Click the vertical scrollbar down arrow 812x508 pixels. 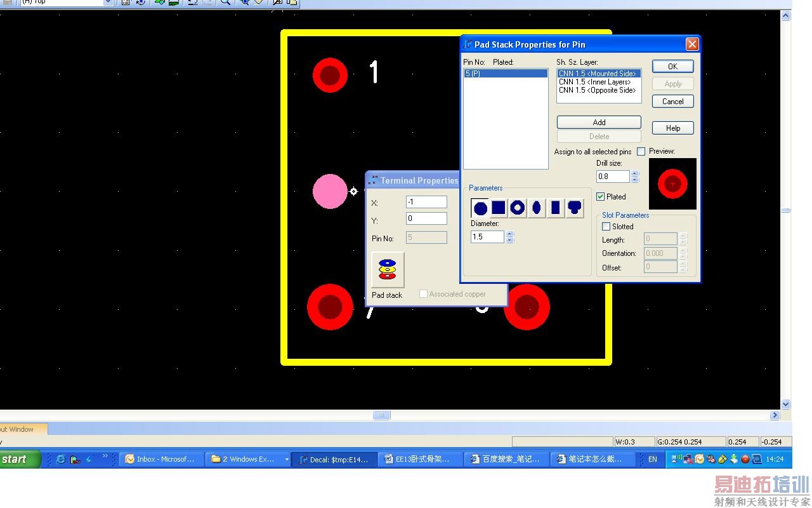(786, 404)
